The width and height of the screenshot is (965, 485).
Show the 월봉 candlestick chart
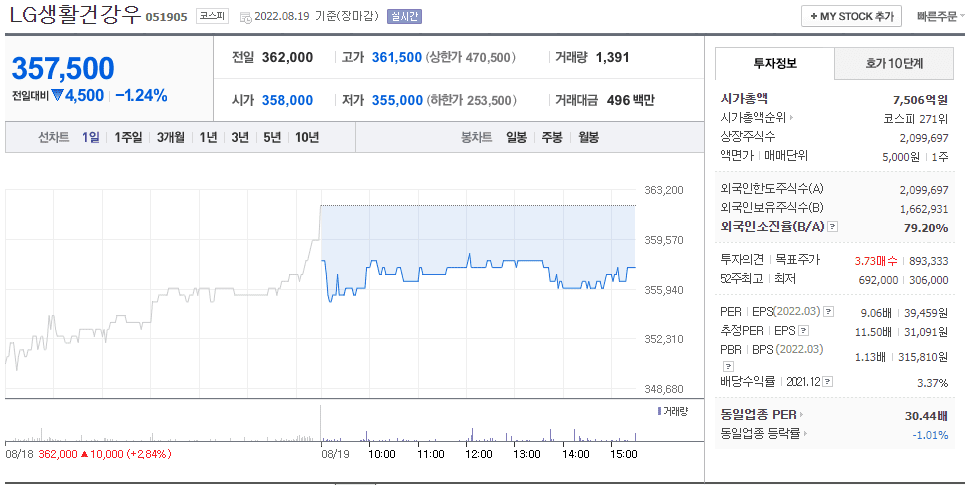[x=588, y=137]
